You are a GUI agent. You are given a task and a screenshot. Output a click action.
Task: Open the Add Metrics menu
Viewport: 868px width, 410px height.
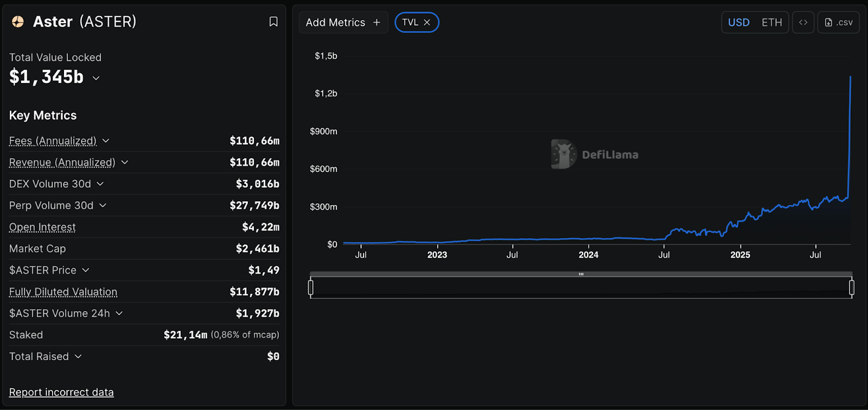click(343, 22)
